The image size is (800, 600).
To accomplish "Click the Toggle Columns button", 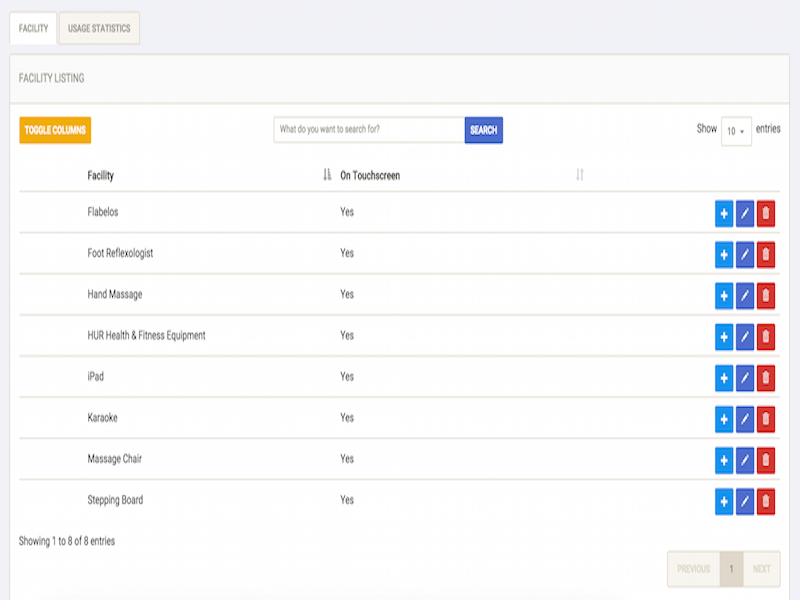I will tap(55, 130).
